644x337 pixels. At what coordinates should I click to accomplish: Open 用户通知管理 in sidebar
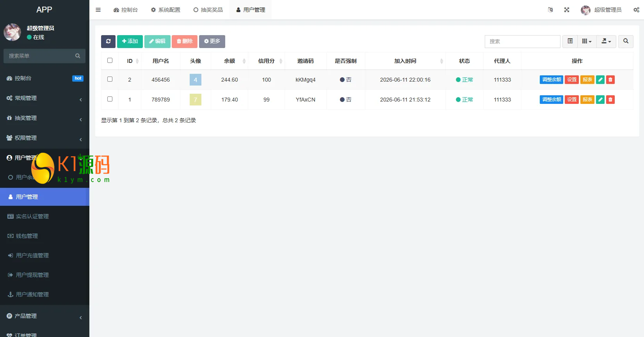[x=44, y=294]
